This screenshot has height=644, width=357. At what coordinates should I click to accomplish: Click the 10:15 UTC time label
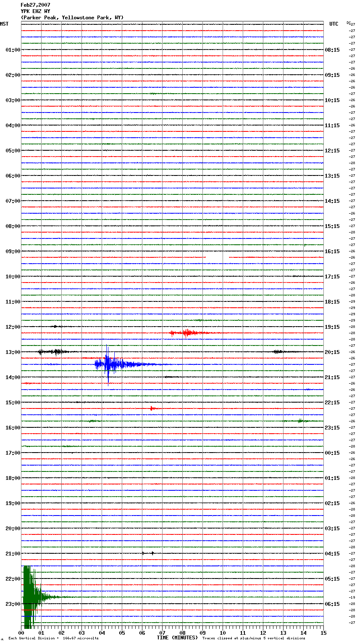(x=332, y=100)
